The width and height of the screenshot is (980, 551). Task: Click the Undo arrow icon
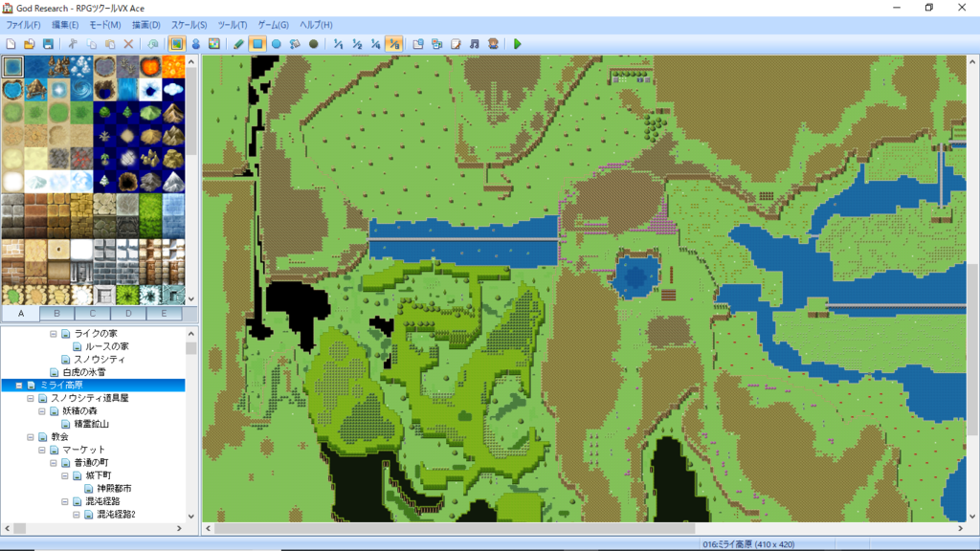[153, 44]
